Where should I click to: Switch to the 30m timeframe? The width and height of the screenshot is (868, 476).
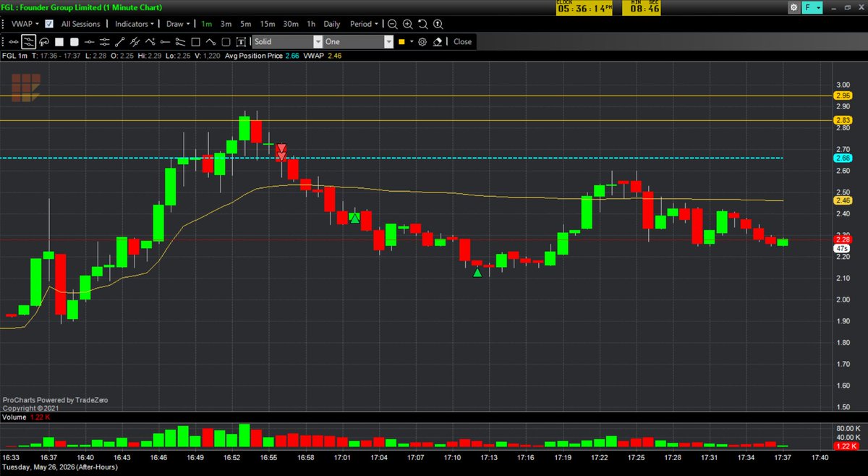(x=292, y=24)
